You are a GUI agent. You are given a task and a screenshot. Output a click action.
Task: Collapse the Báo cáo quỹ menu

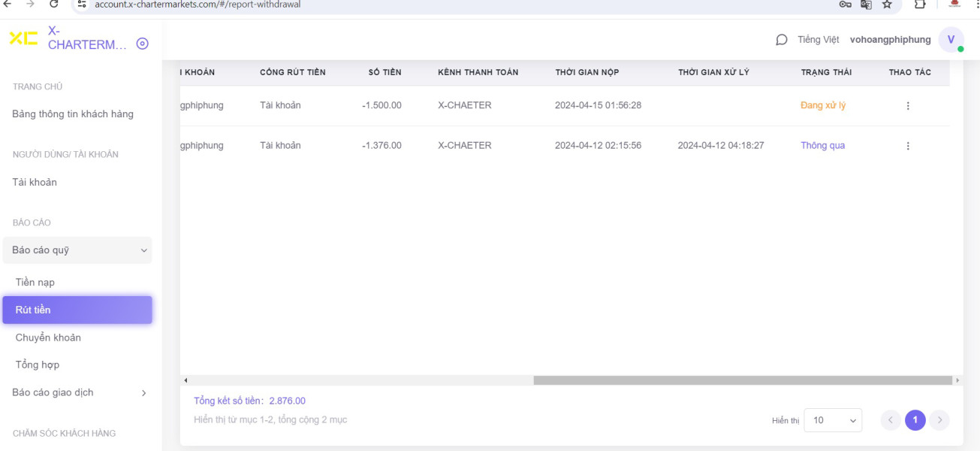point(77,250)
